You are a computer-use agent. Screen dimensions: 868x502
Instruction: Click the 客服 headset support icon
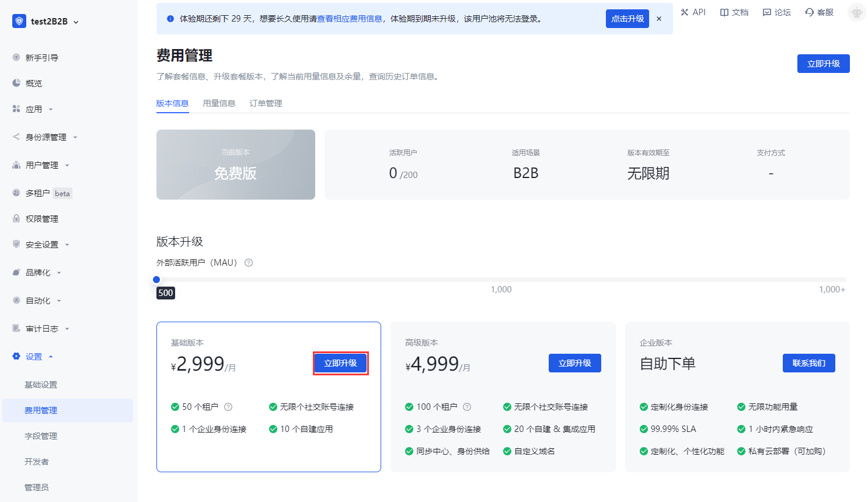tap(810, 12)
